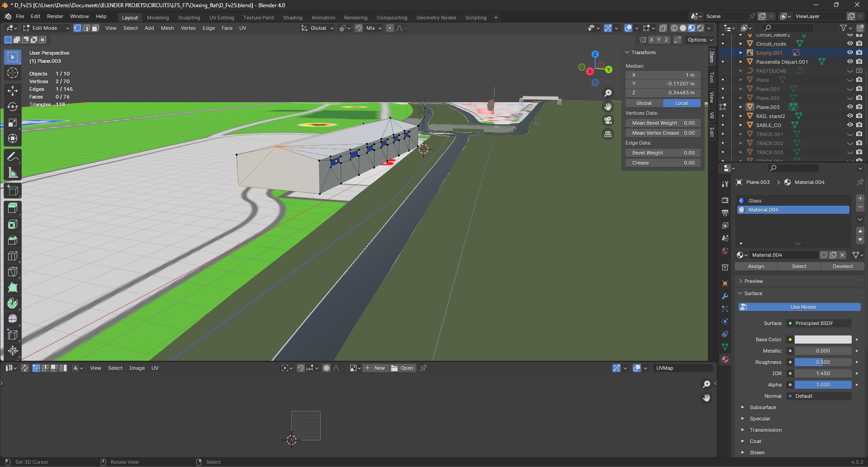Activate the Spin tool

click(x=13, y=303)
